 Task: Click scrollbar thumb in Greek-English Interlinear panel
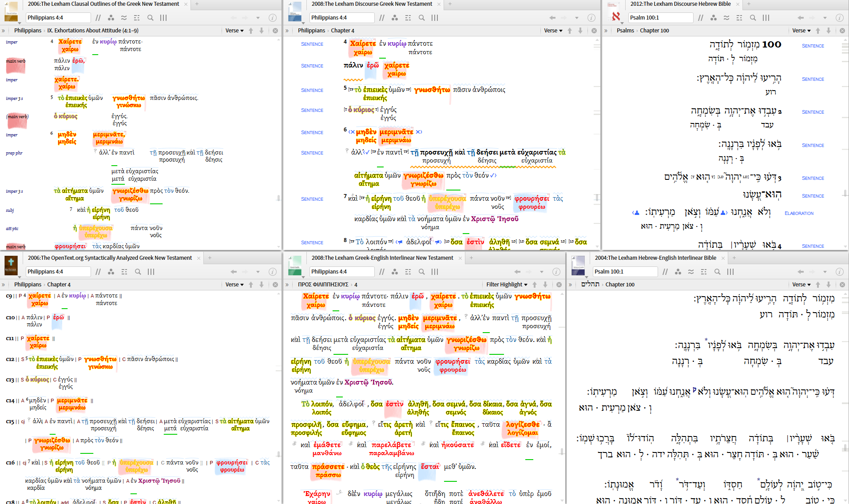[x=562, y=452]
